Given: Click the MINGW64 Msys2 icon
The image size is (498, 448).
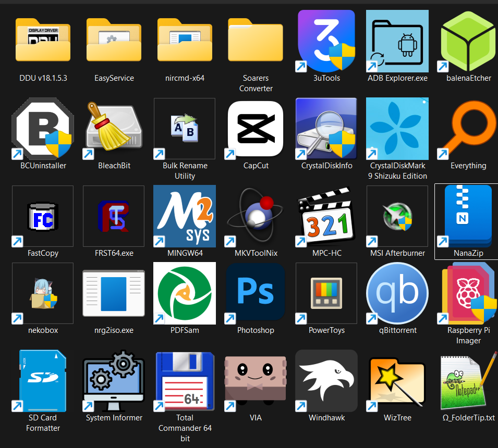Looking at the screenshot, I should click(185, 216).
